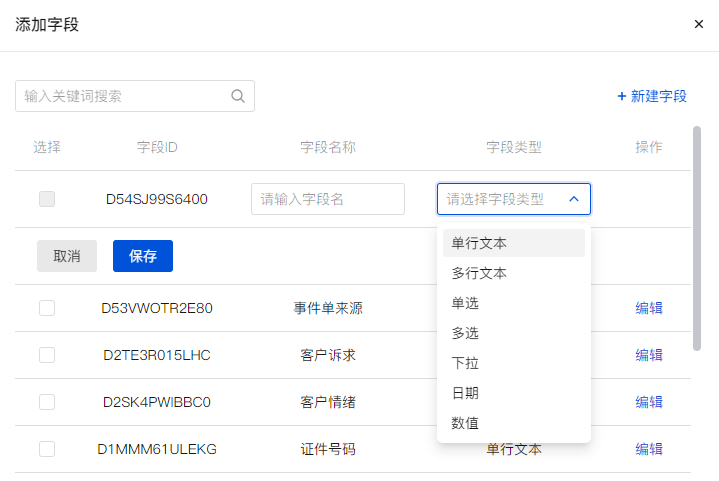Screen dimensions: 719x481
Task: Choose 数值 field type option
Action: (x=514, y=423)
